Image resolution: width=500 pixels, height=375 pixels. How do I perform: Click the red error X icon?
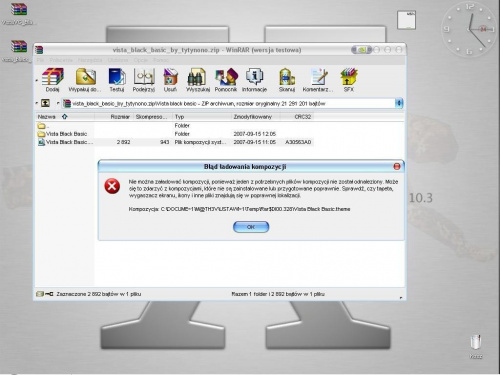point(112,186)
